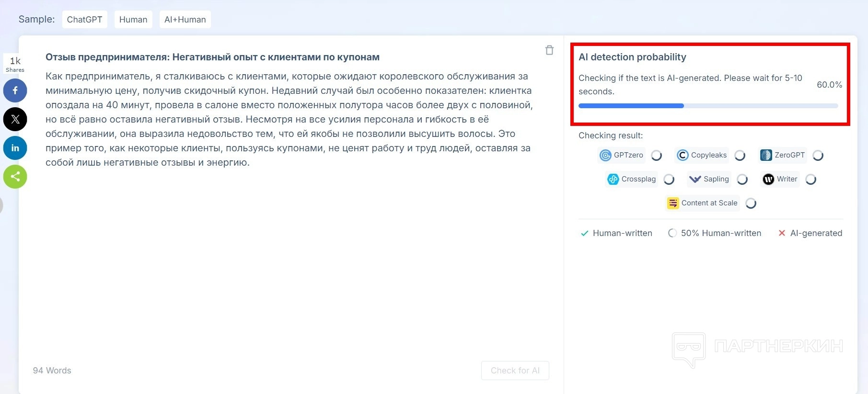
Task: Click the Content at Scale icon
Action: point(673,203)
